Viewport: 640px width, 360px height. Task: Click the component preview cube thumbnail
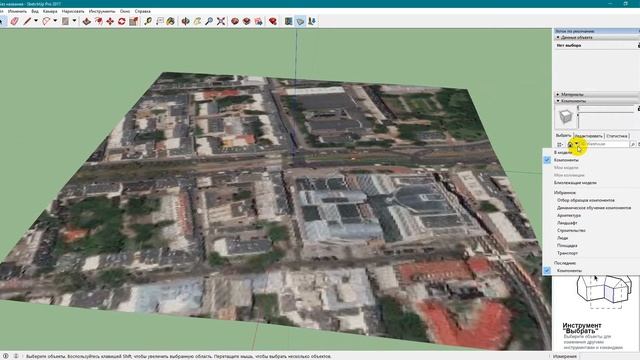[565, 117]
